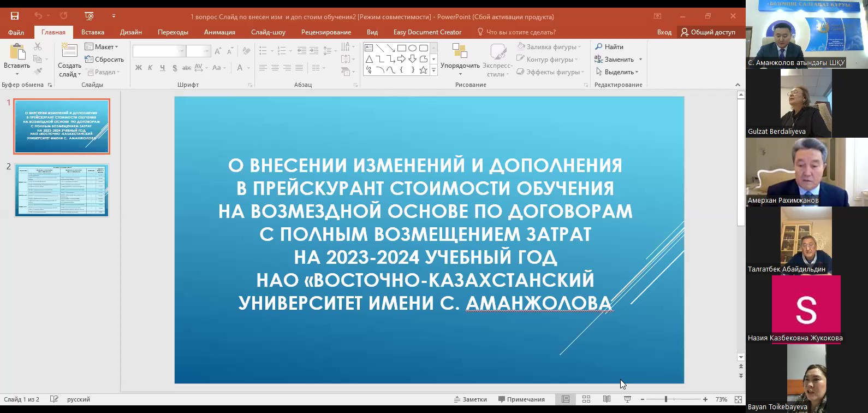Click the Share (Общий доступ) button
Screen dimensions: 868x413
pyautogui.click(x=708, y=32)
